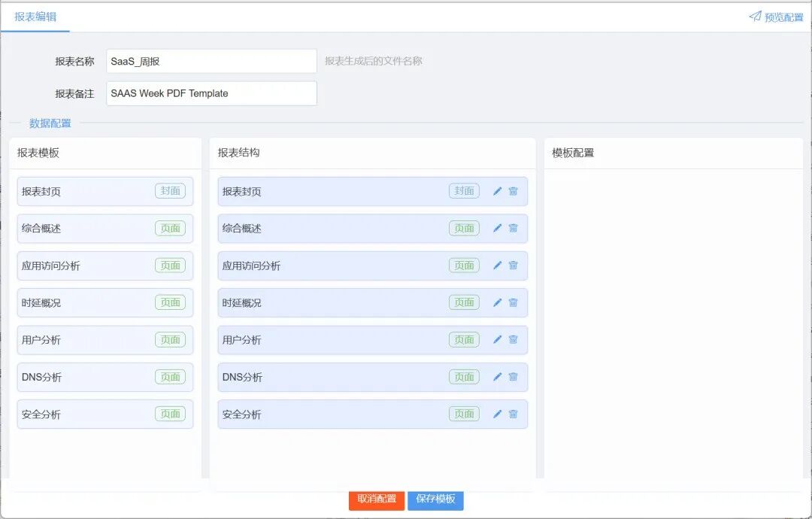Switch to the 报表编辑 tab
Image resolution: width=812 pixels, height=519 pixels.
tap(35, 16)
